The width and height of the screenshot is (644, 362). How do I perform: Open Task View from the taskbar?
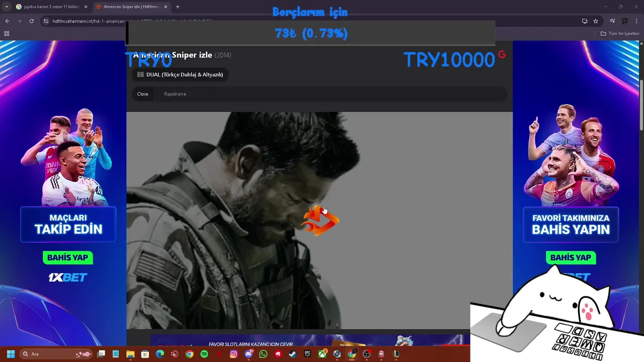click(x=101, y=354)
